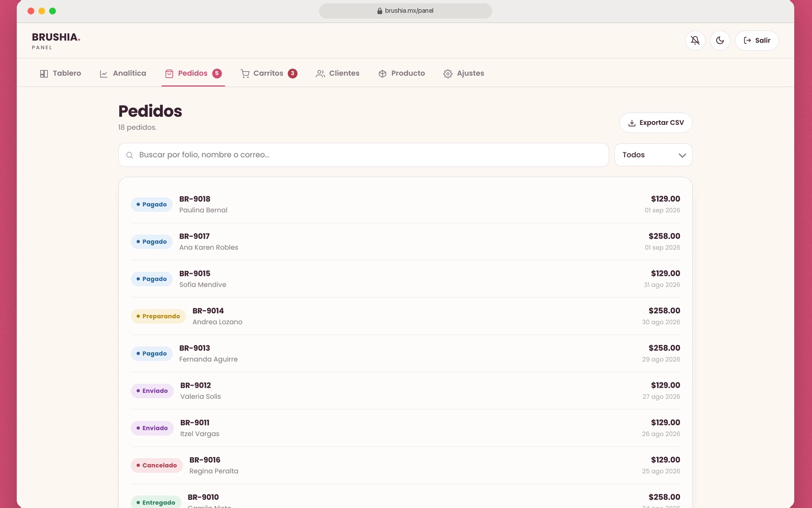The image size is (812, 508).
Task: Click the BRUSHIA panel logo
Action: (x=56, y=41)
